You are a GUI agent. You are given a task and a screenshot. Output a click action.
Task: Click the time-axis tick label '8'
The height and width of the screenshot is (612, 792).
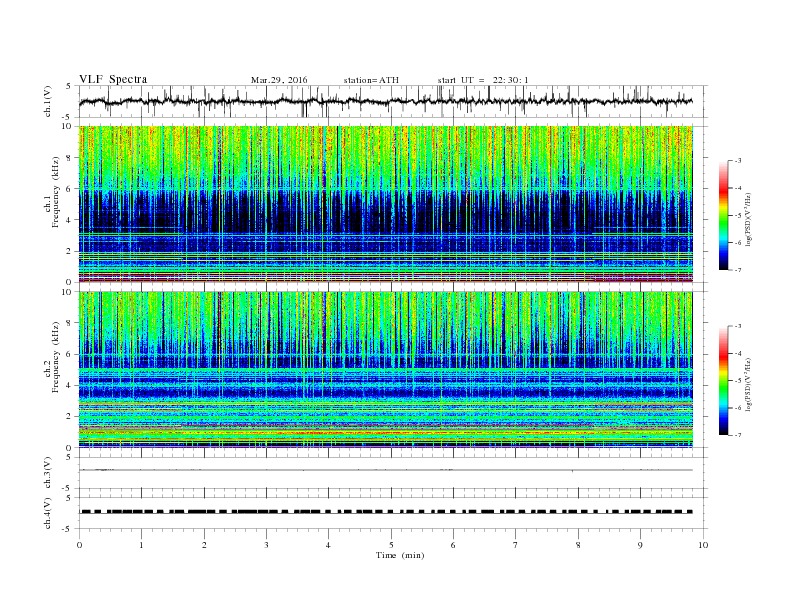(578, 545)
